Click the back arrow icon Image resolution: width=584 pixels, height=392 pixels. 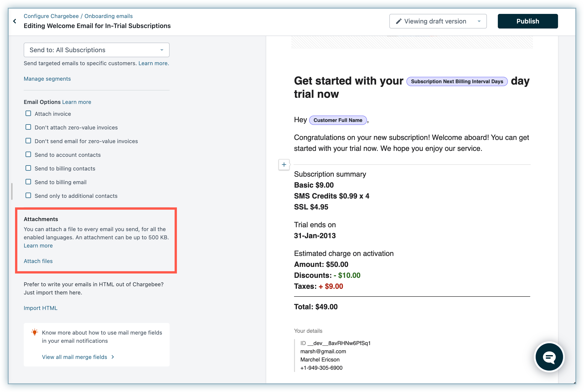coord(15,21)
